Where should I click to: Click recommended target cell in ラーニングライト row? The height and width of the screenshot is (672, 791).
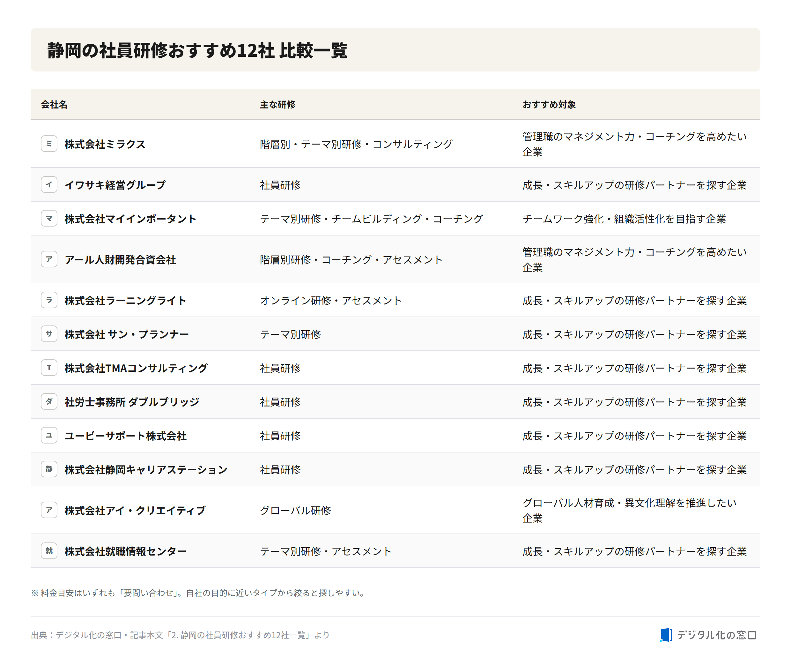pyautogui.click(x=634, y=300)
